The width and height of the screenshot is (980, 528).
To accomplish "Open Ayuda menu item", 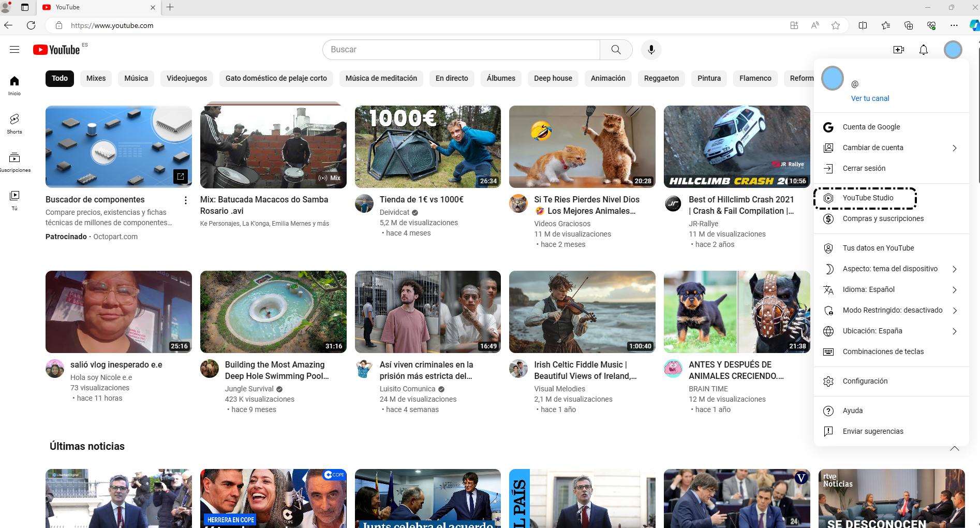I will pyautogui.click(x=891, y=410).
